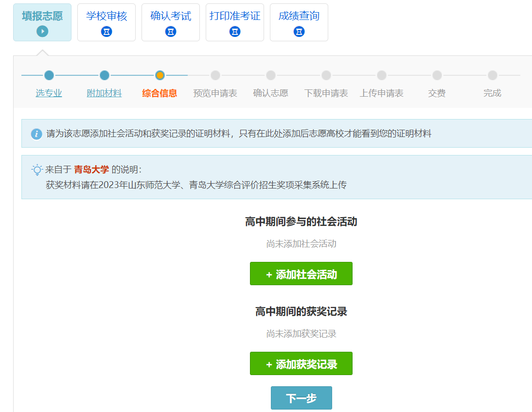Open the 学校审核 tab

point(106,17)
